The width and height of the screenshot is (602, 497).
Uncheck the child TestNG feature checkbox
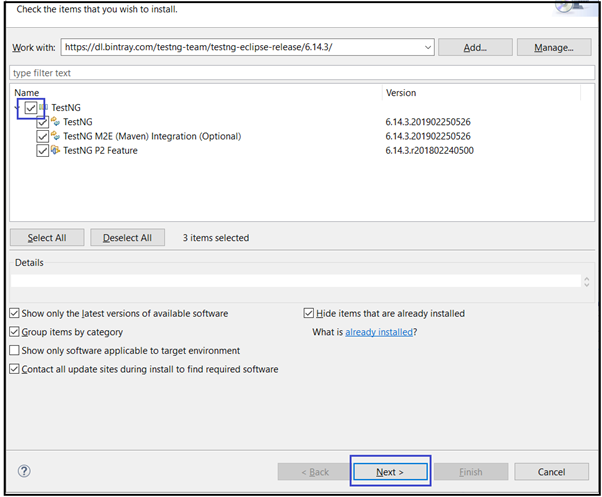tap(42, 122)
